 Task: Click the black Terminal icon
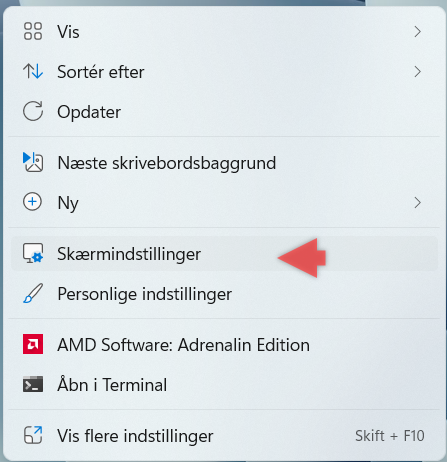pos(33,384)
